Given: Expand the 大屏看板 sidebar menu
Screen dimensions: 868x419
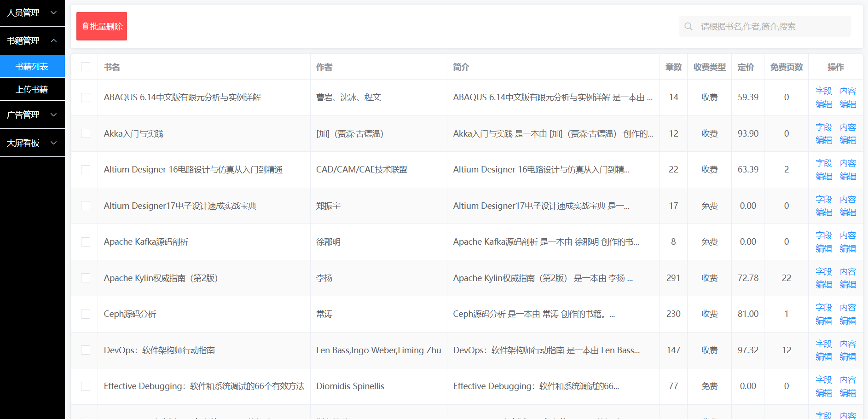Looking at the screenshot, I should 32,143.
